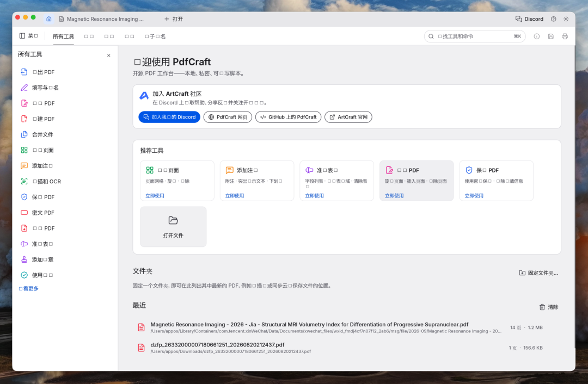Focus the tools and commands search field
Screen dimensions: 588x384
point(474,36)
